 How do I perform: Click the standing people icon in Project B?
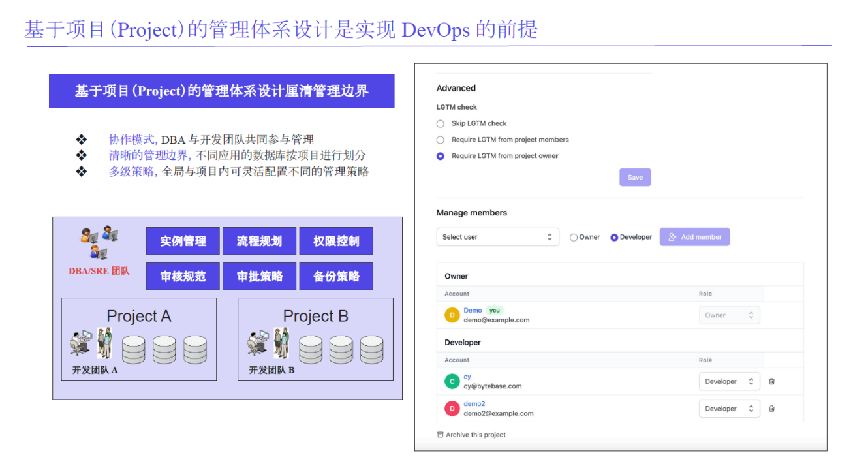pyautogui.click(x=281, y=343)
